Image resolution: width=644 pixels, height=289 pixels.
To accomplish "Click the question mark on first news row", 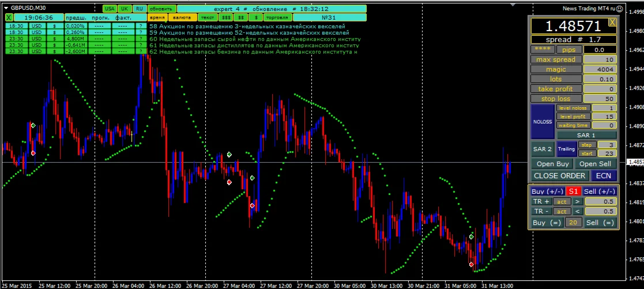I will [141, 27].
